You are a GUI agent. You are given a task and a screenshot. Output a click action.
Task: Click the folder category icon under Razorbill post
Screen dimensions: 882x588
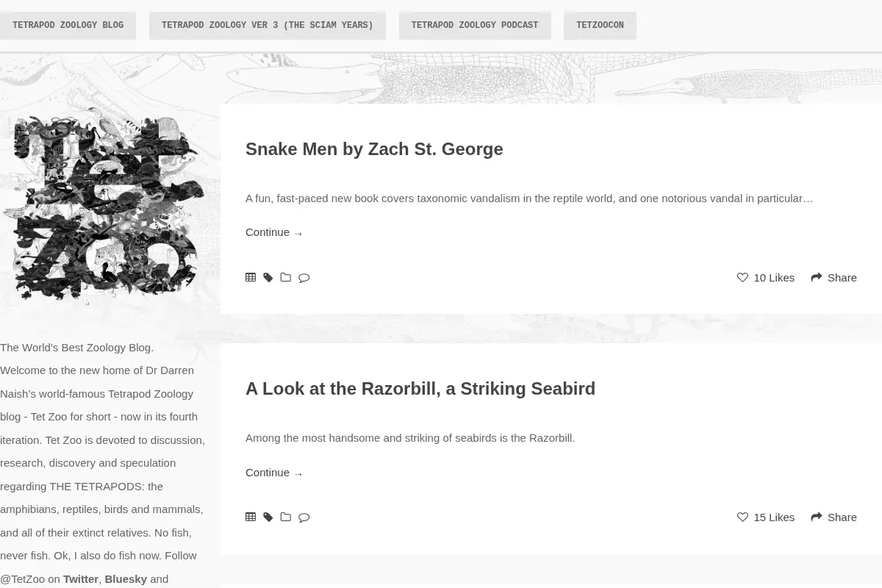click(x=286, y=517)
